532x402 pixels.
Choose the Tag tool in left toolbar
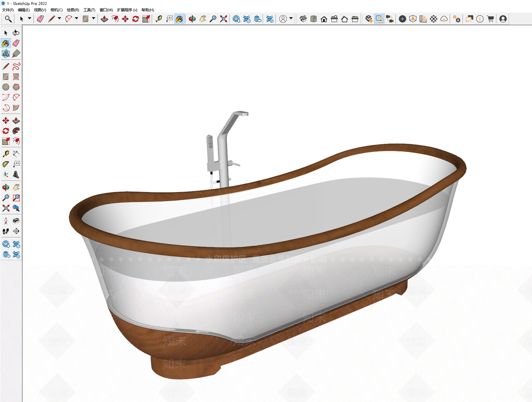tap(16, 53)
